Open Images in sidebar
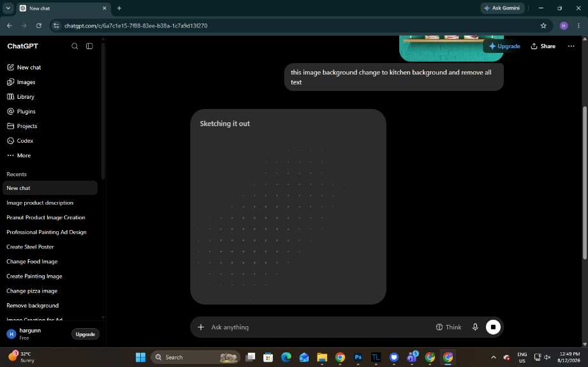The width and height of the screenshot is (588, 367). coord(22,82)
